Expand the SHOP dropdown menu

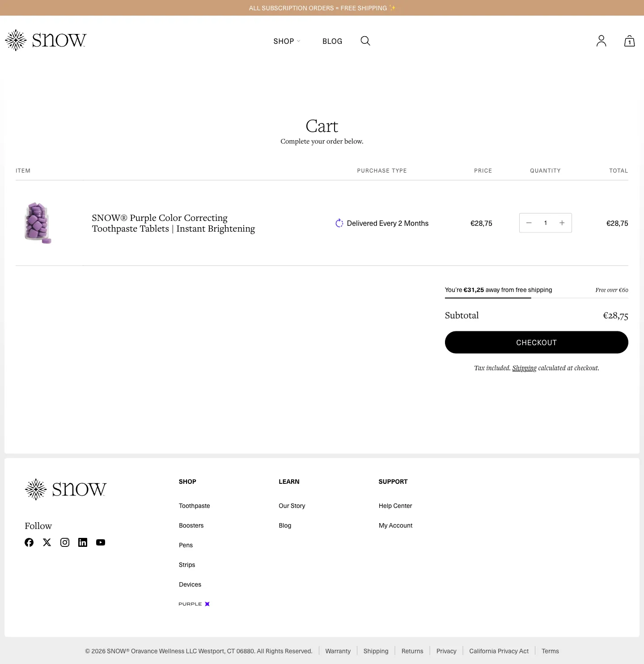(287, 41)
